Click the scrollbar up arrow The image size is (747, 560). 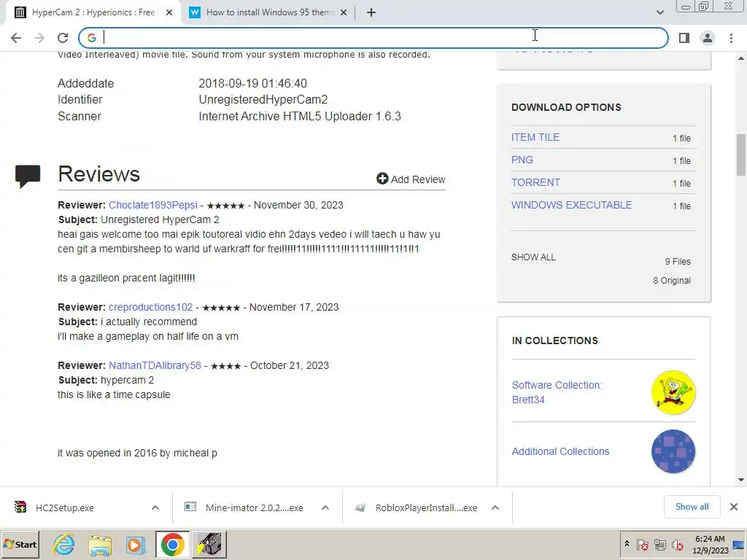tap(741, 58)
